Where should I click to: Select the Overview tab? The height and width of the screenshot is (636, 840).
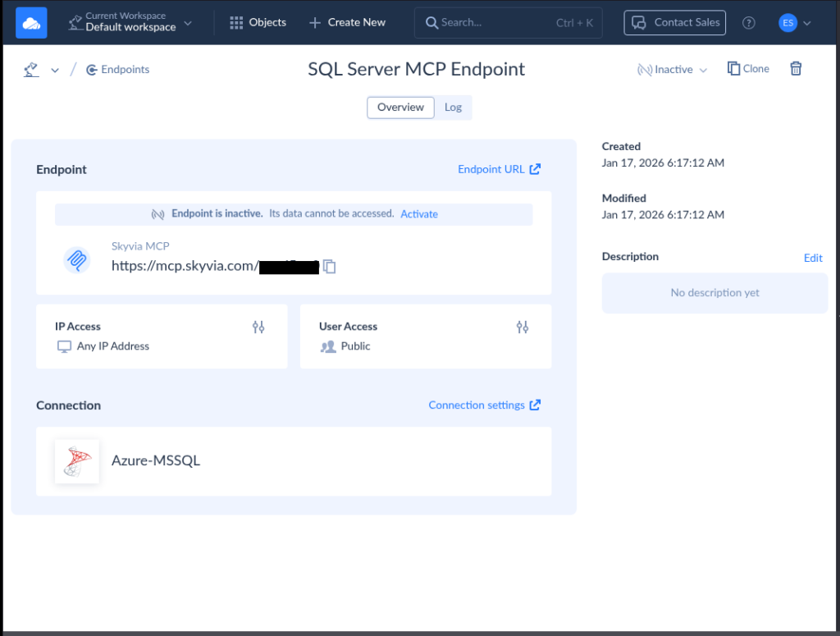tap(400, 107)
